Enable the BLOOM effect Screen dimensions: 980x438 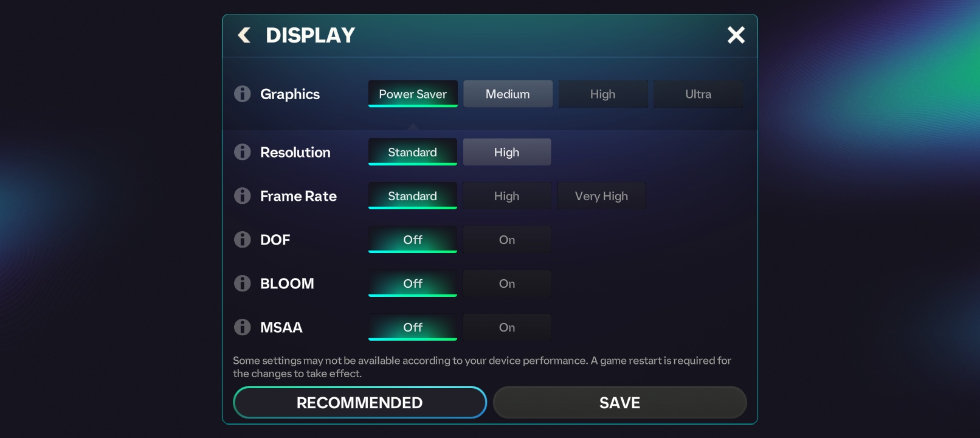coord(506,283)
